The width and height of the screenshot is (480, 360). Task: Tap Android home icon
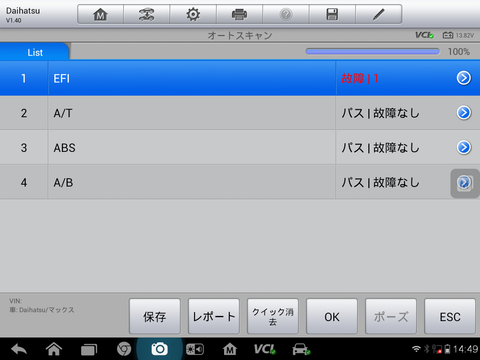[54, 349]
